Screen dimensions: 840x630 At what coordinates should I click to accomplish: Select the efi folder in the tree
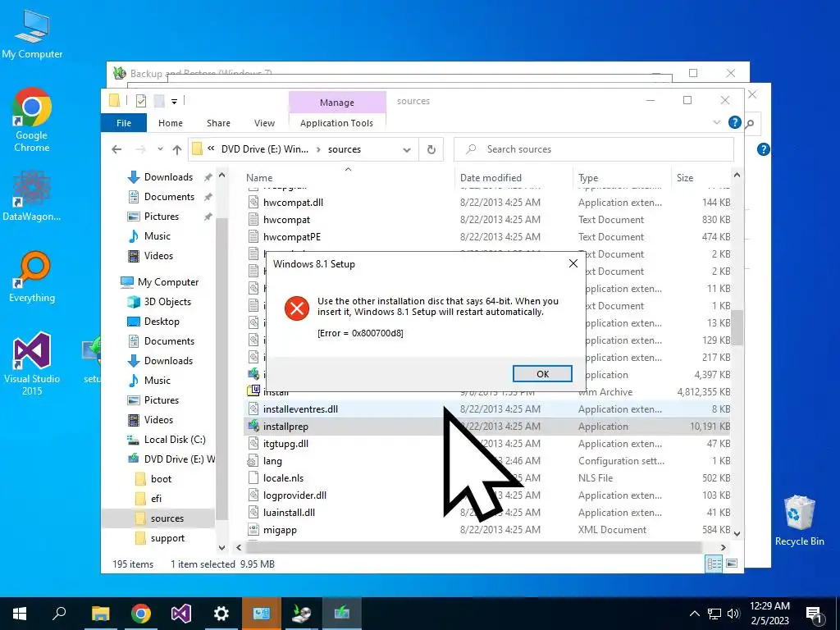click(x=156, y=499)
